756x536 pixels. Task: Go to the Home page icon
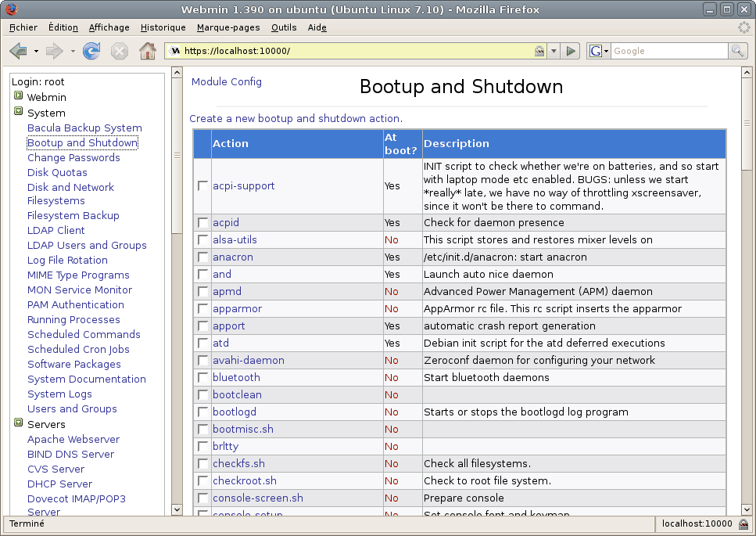click(x=148, y=51)
